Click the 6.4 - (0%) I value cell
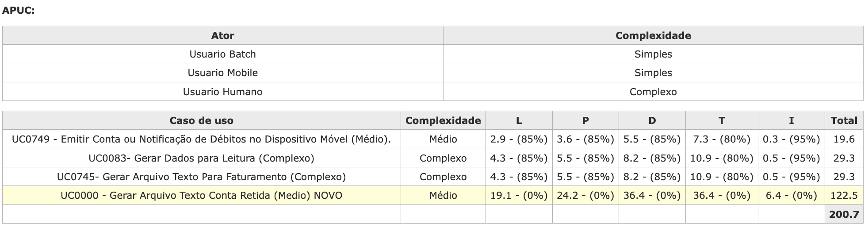The width and height of the screenshot is (868, 228). tap(791, 195)
